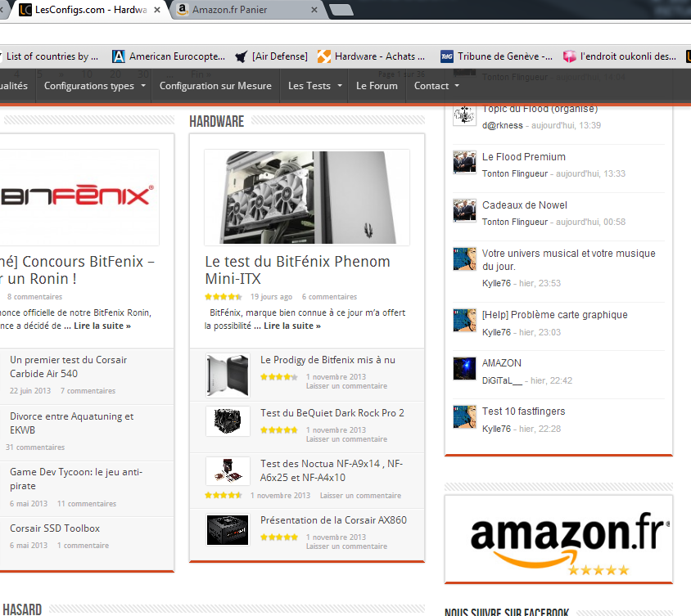Open 'Test 10 fastfingers' forum thread
This screenshot has height=616, width=691.
pyautogui.click(x=523, y=411)
